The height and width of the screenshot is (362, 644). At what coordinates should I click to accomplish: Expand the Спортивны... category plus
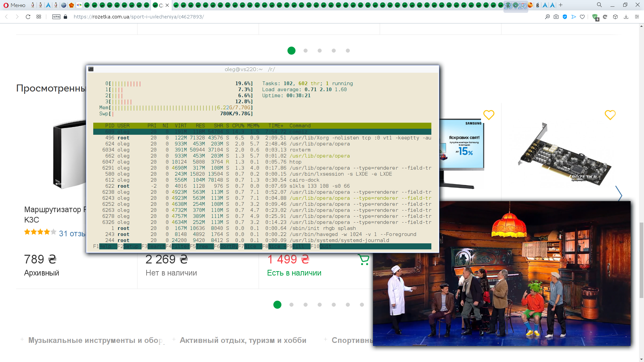click(x=325, y=340)
